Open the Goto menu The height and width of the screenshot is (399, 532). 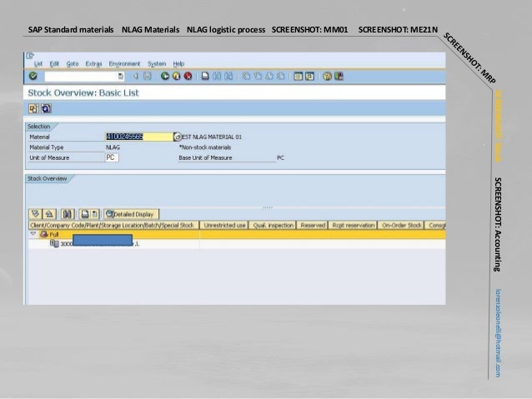(73, 64)
